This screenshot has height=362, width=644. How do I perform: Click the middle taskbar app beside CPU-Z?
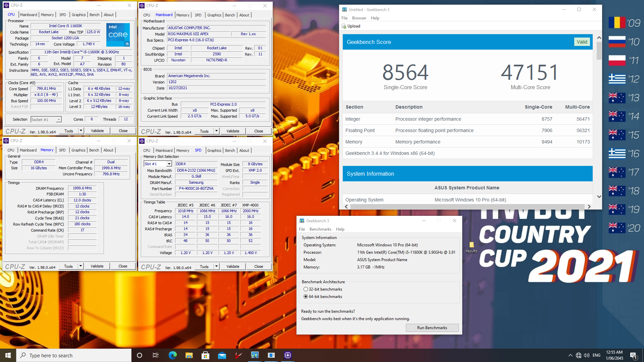coord(271,355)
